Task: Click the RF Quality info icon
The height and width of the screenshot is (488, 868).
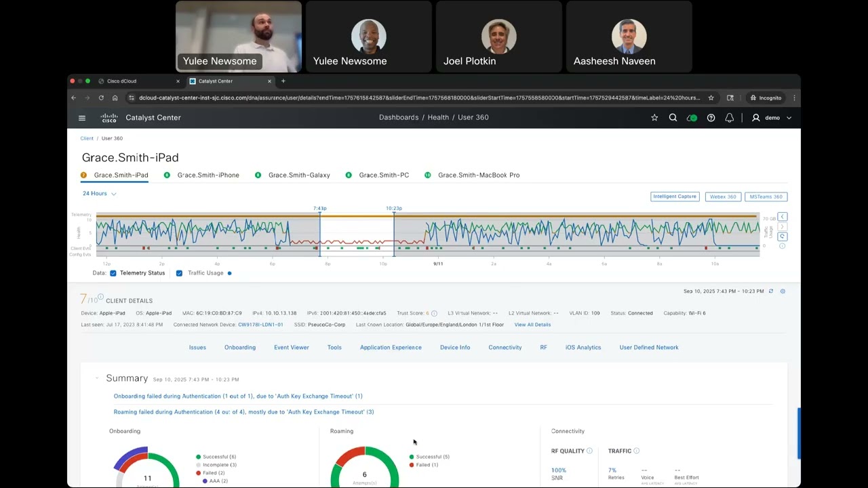Action: coord(589,451)
